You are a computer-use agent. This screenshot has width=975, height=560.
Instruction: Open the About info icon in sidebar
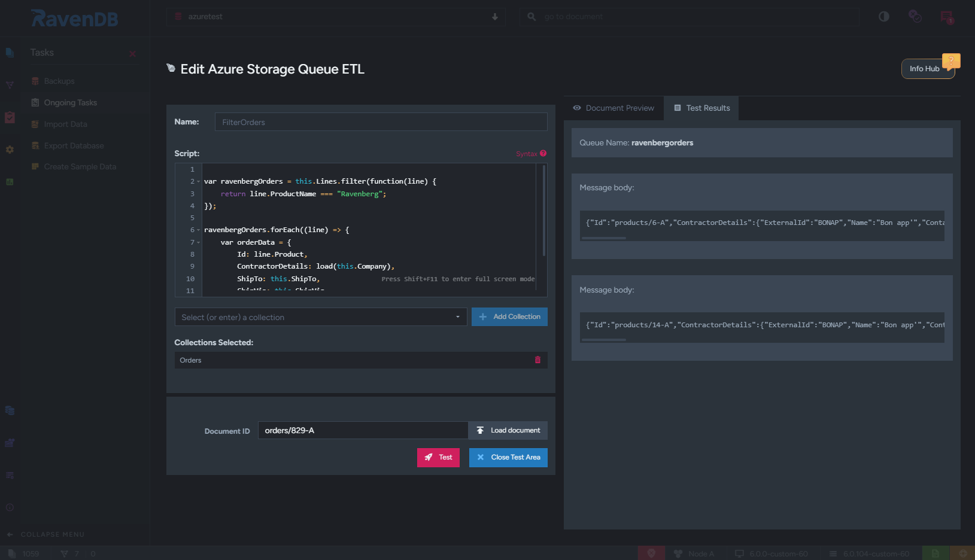[10, 507]
